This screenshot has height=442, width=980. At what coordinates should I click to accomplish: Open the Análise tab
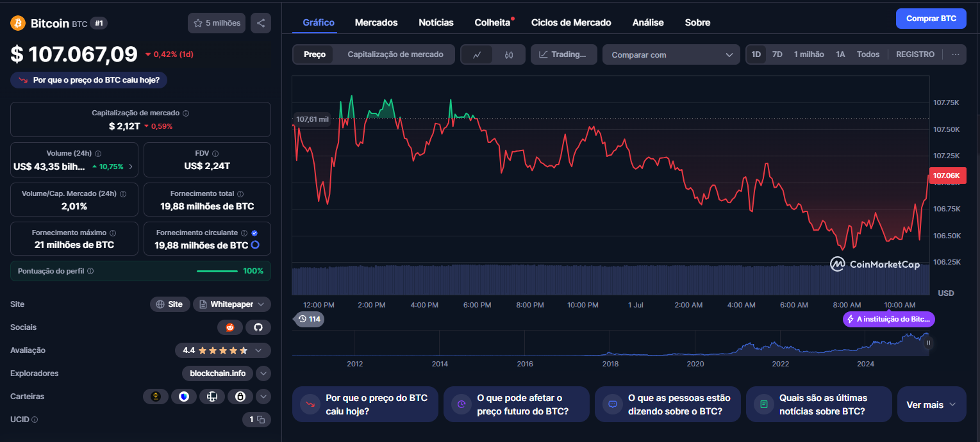(648, 22)
